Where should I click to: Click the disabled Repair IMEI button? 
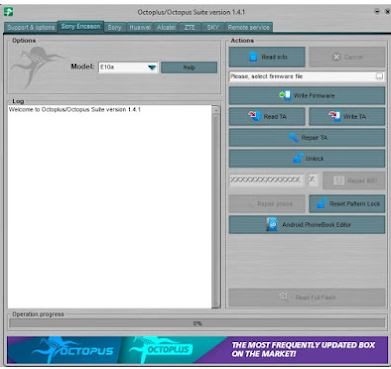[x=354, y=180]
